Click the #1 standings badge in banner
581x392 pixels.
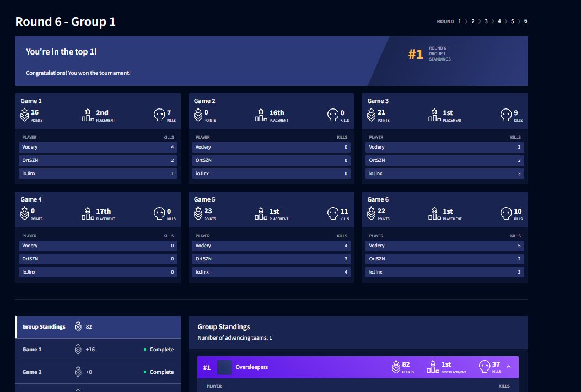coord(416,55)
